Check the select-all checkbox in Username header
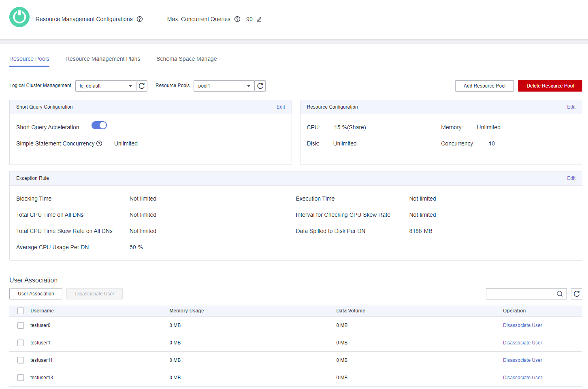588x389 pixels. point(21,311)
